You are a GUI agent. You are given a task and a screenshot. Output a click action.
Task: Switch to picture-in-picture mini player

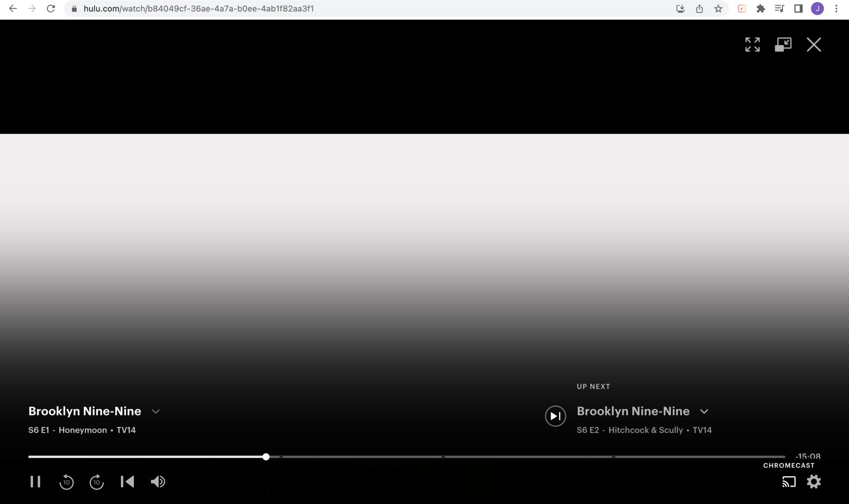[783, 45]
